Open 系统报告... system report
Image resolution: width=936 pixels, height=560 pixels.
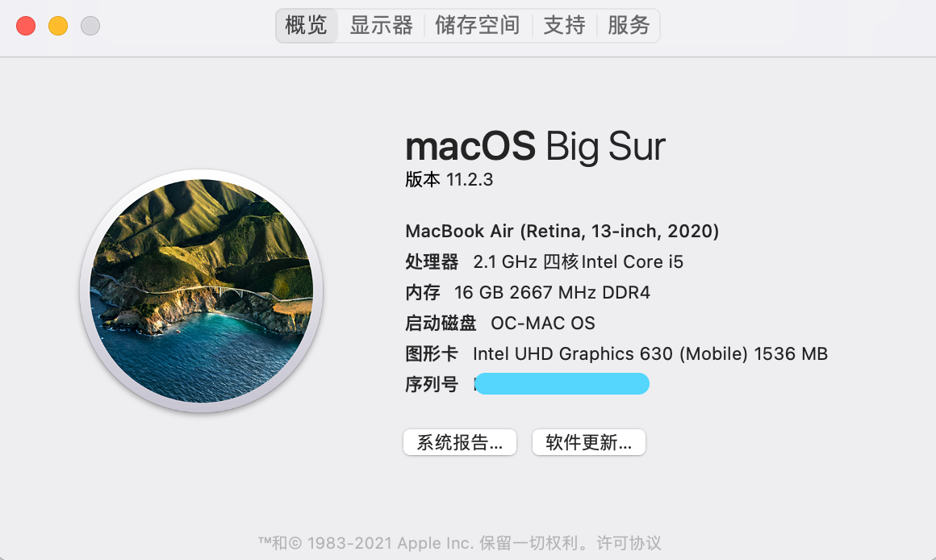coord(460,442)
